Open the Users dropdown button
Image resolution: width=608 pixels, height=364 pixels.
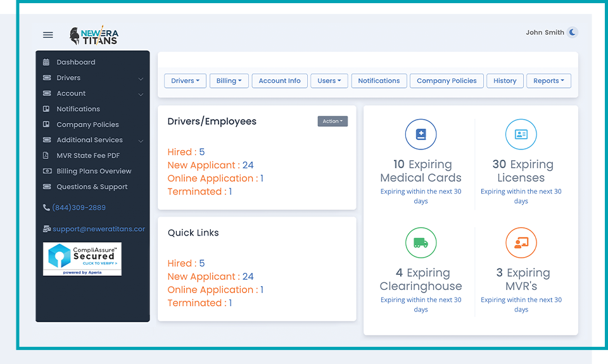pyautogui.click(x=329, y=80)
